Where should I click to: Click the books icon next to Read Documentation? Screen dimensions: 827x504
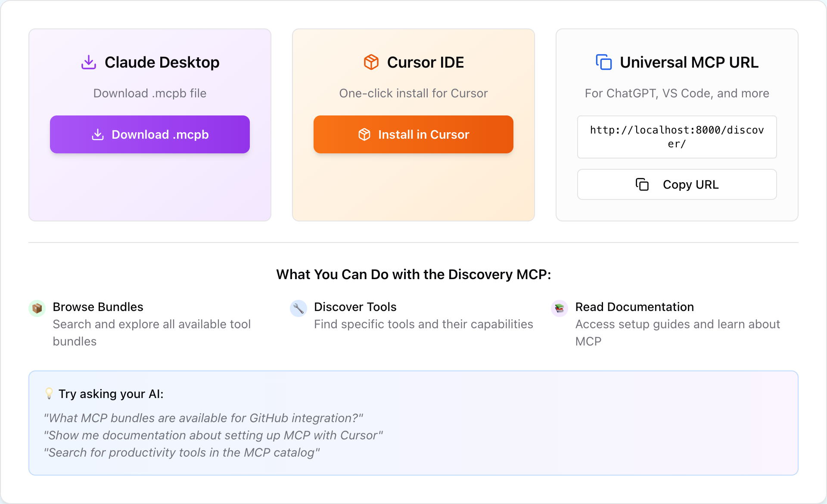559,308
